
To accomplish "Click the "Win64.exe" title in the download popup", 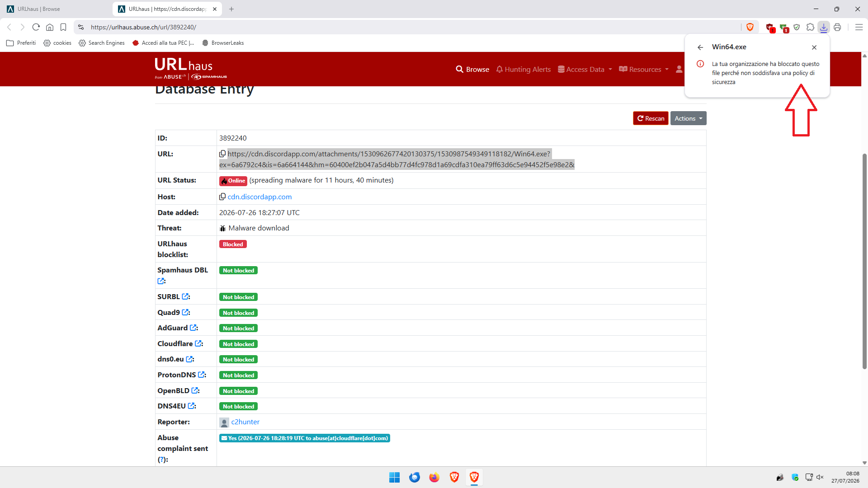I will (x=729, y=47).
